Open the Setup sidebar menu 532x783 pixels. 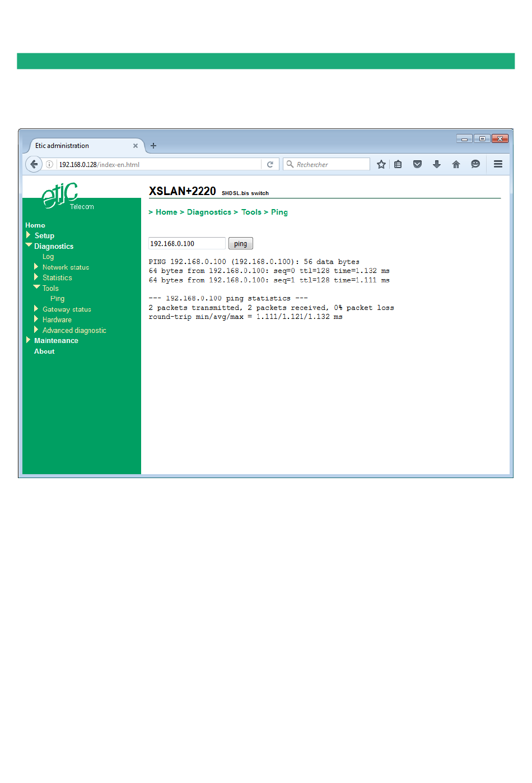[x=44, y=235]
